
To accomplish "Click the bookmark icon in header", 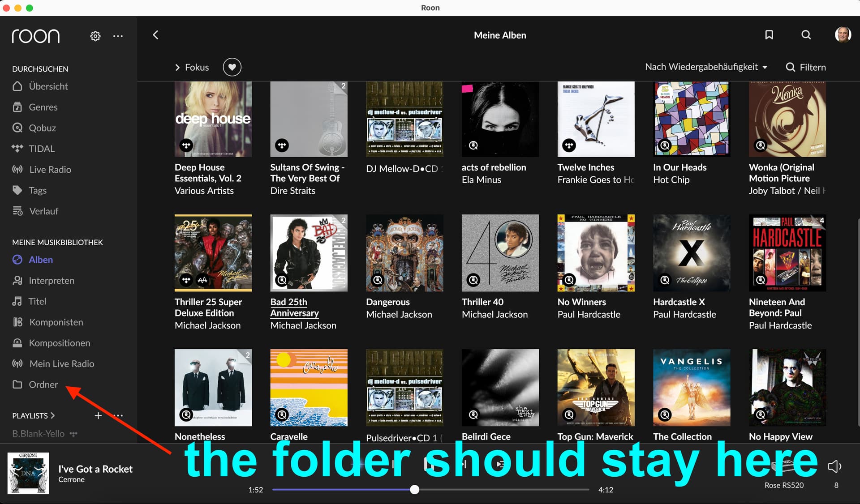I will pos(769,35).
